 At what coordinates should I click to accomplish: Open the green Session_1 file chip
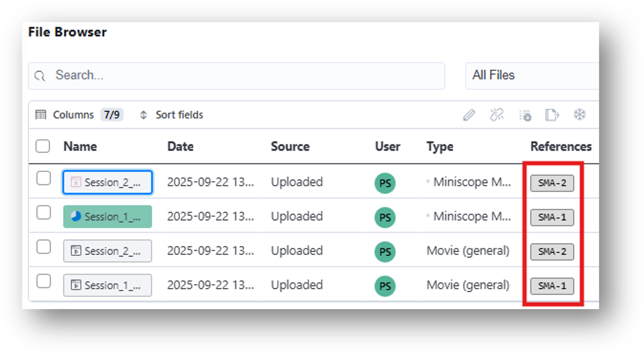108,217
